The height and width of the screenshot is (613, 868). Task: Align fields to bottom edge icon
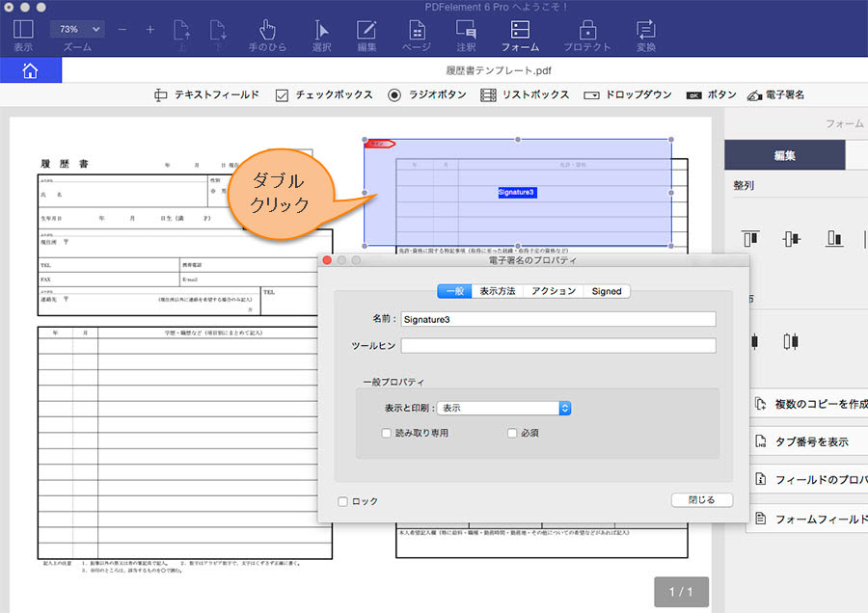(834, 238)
